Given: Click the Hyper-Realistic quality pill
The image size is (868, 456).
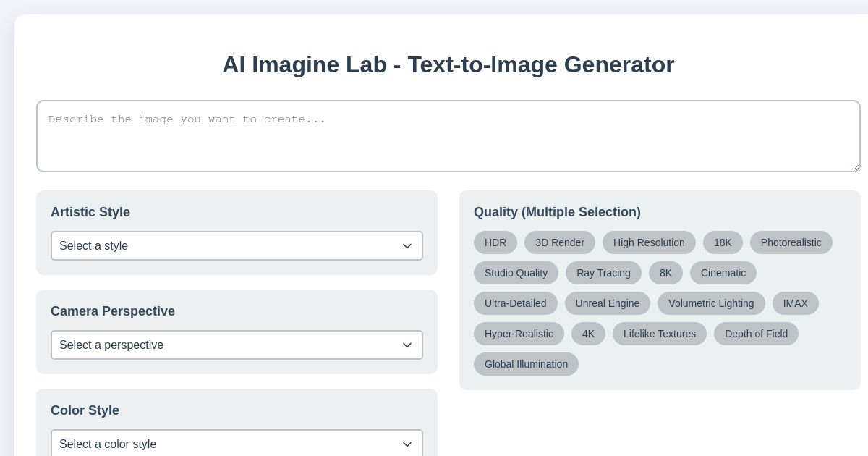Looking at the screenshot, I should 519,334.
